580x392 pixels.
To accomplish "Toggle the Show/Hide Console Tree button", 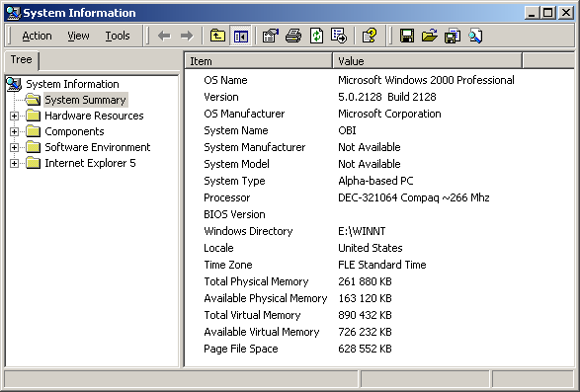I will [x=240, y=36].
